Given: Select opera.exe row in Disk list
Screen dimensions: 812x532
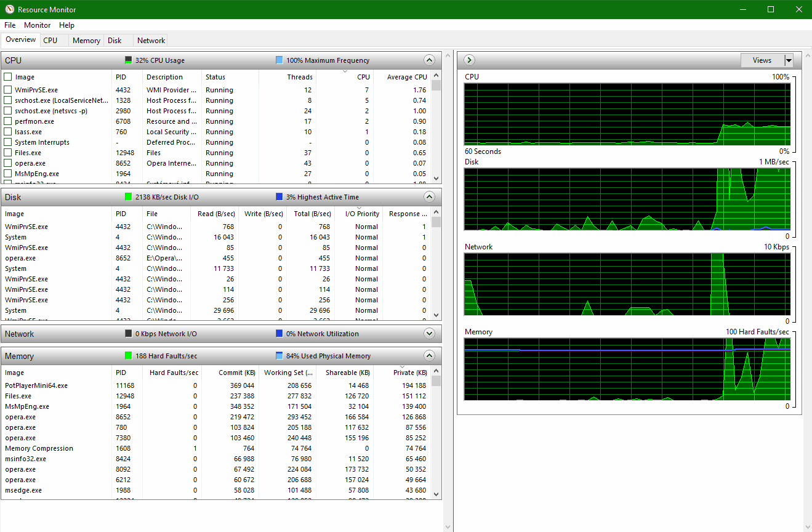Looking at the screenshot, I should (216, 258).
